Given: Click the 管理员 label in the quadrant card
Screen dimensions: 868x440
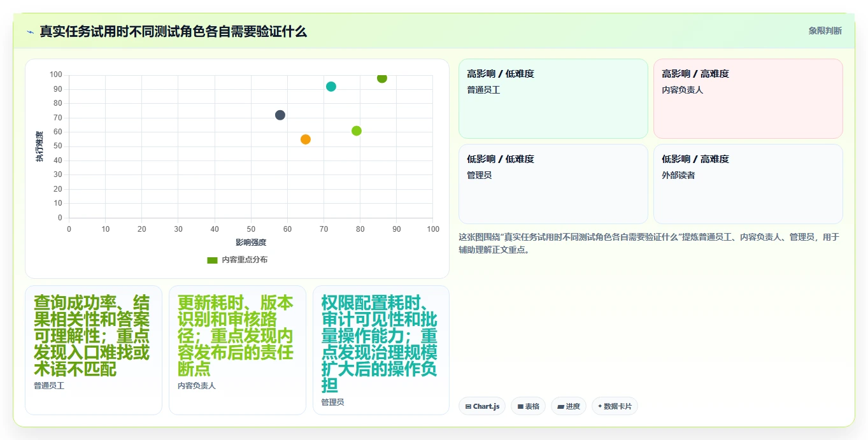Looking at the screenshot, I should (x=479, y=175).
